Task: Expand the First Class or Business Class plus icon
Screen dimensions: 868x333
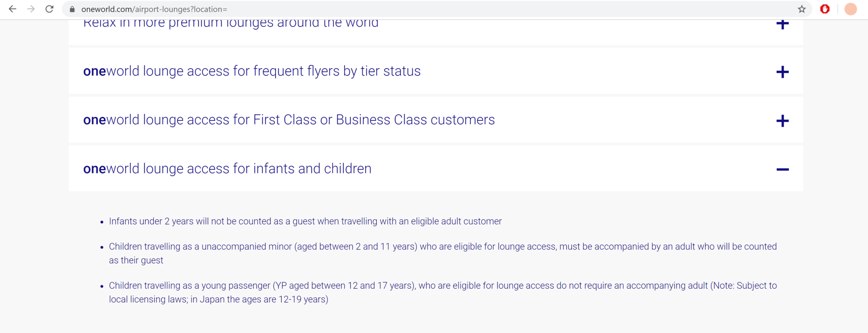Action: [x=782, y=120]
